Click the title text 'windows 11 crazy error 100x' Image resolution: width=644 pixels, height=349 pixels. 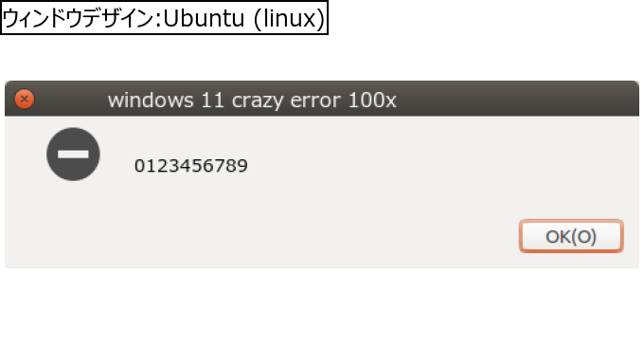[x=252, y=100]
